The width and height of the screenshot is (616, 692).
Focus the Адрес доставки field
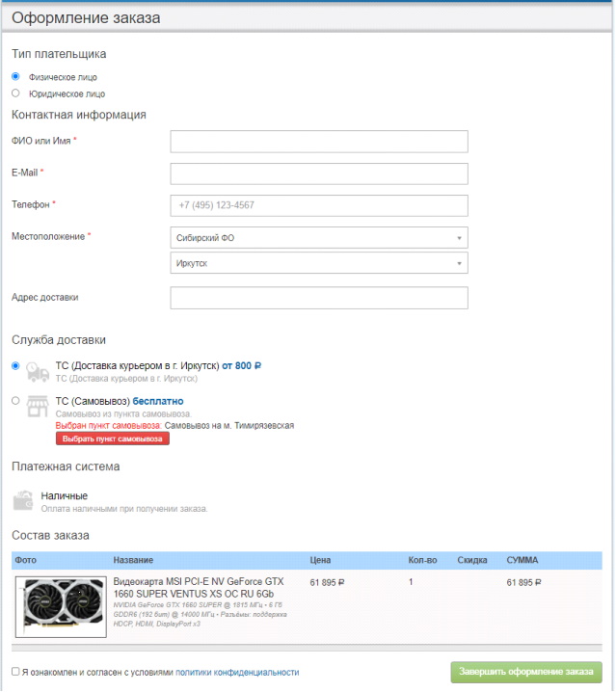pyautogui.click(x=318, y=298)
